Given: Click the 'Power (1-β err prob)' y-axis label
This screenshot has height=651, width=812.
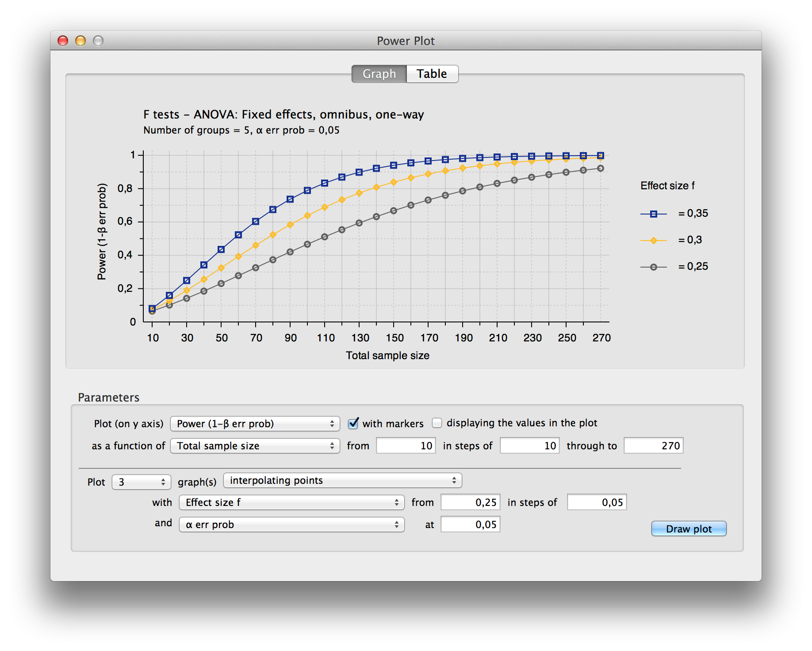Looking at the screenshot, I should point(102,232).
